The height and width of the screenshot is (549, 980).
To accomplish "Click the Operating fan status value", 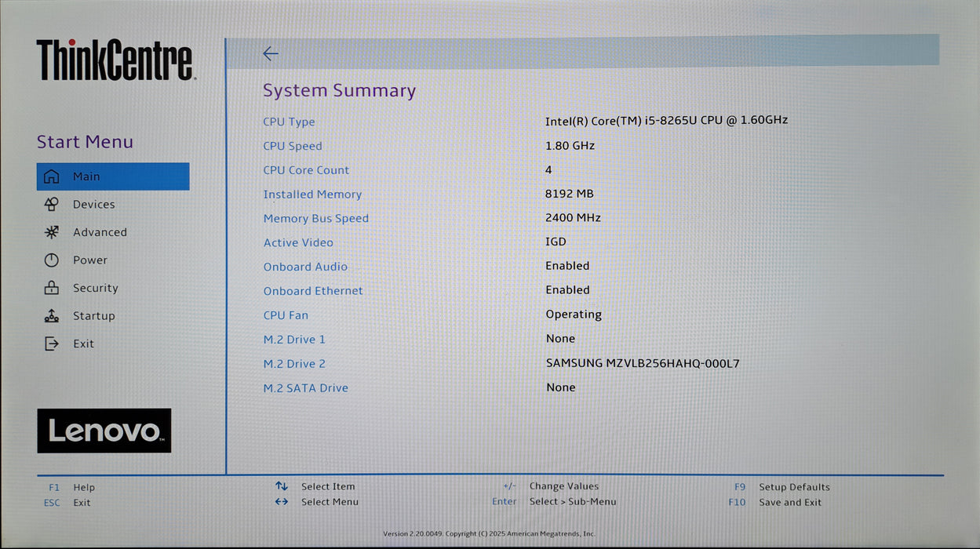I will [x=574, y=314].
